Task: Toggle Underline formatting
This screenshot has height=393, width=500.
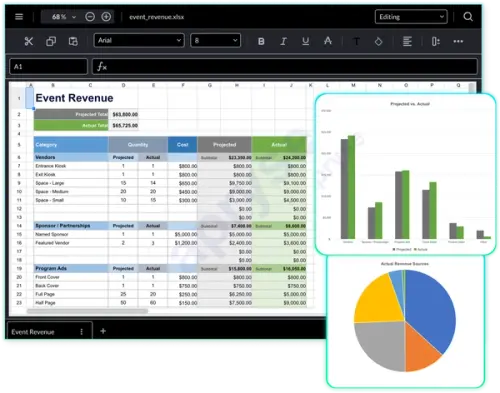Action: click(305, 41)
